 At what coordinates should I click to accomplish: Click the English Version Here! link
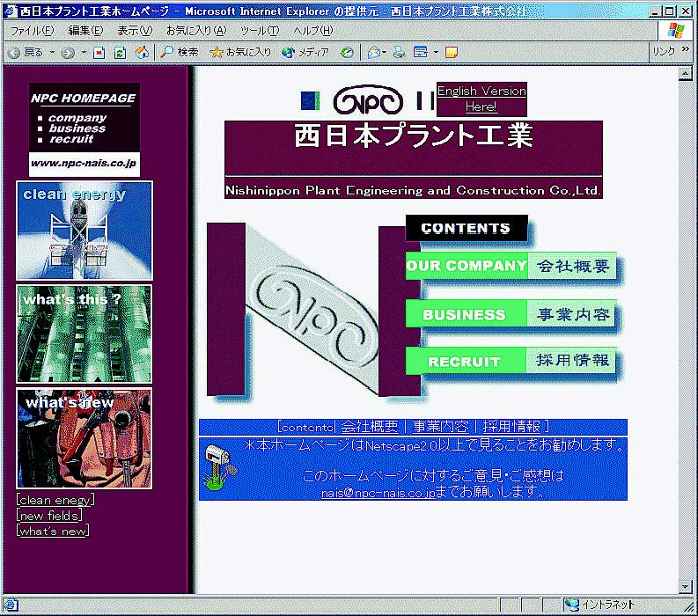pos(481,99)
